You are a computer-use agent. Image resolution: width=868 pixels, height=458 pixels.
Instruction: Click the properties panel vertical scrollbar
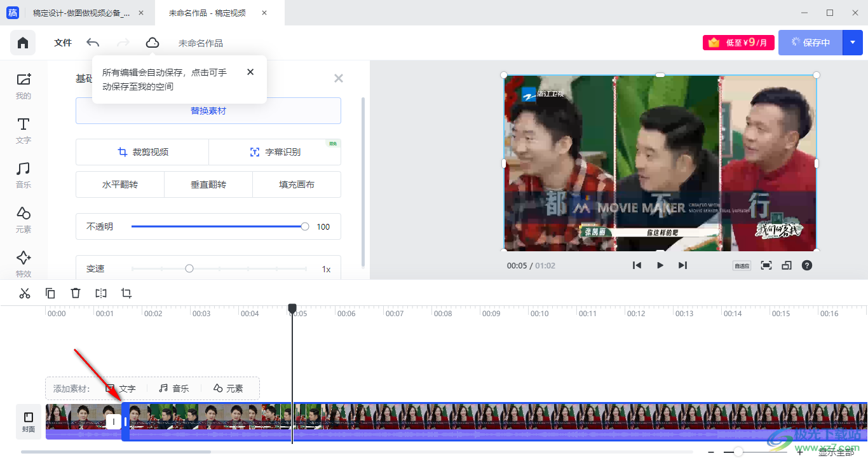pos(363,182)
